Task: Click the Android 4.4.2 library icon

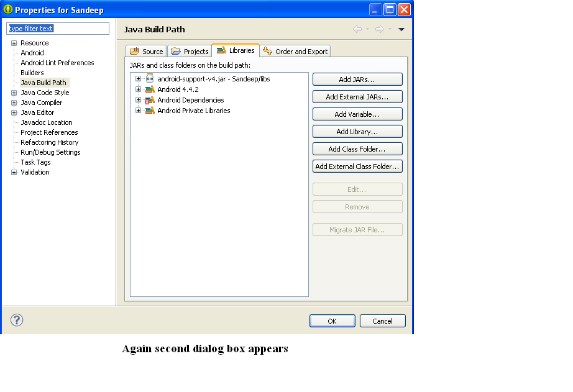Action: pyautogui.click(x=150, y=89)
